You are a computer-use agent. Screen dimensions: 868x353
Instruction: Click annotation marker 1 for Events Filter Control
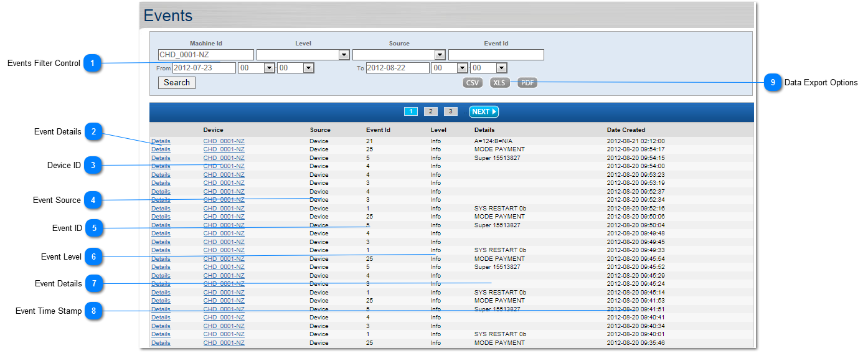(92, 63)
